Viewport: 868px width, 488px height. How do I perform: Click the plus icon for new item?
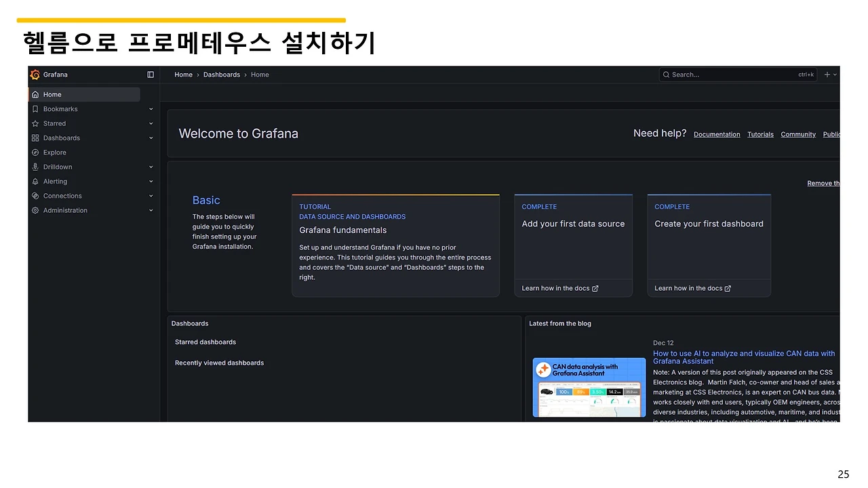[x=827, y=75]
